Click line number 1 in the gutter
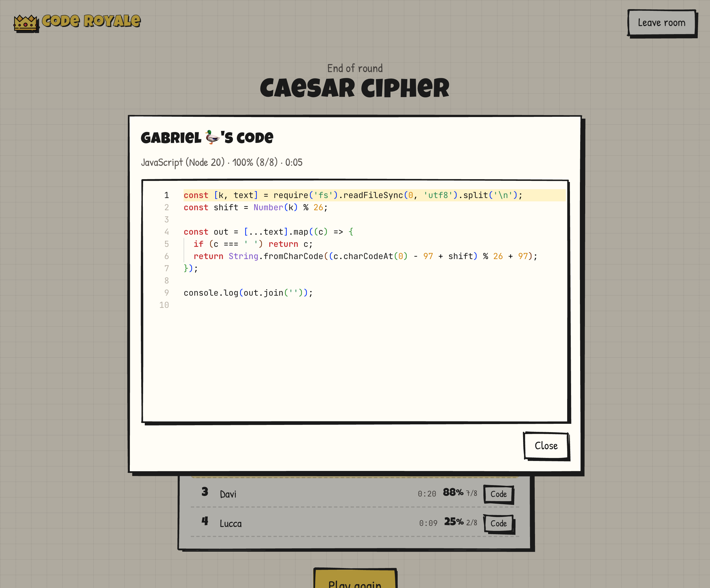Screen dimensions: 710x588 tap(166, 195)
